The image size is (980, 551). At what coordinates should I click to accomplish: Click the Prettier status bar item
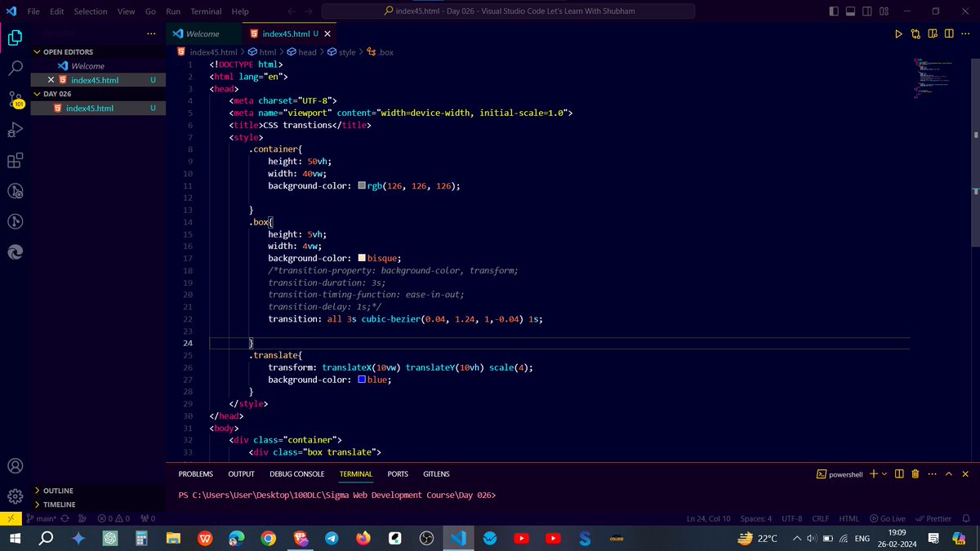933,518
